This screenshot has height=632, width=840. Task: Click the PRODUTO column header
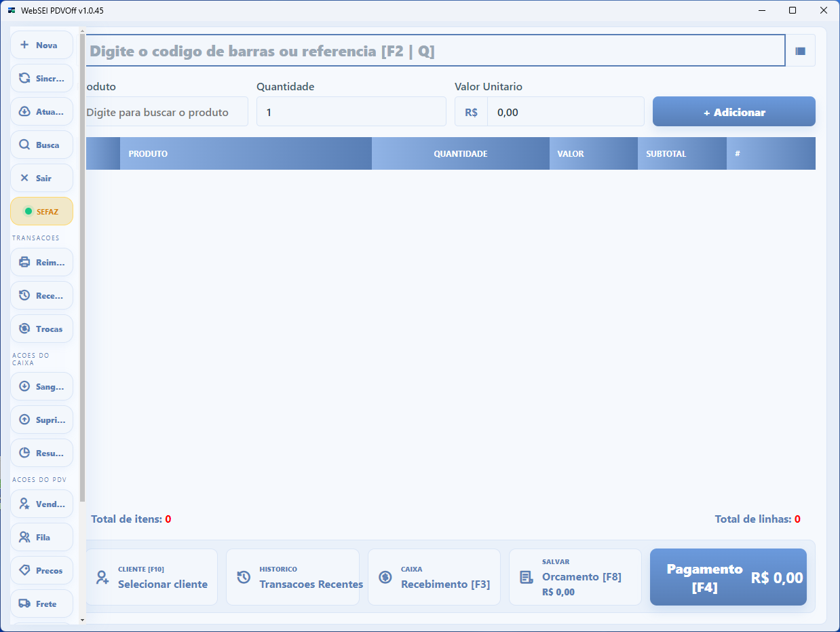click(x=246, y=153)
